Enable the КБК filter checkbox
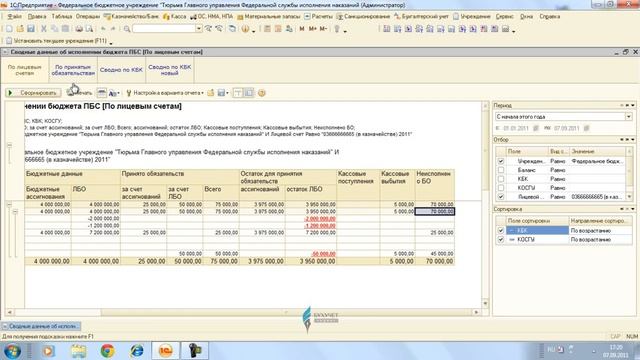640x360 pixels. point(501,179)
